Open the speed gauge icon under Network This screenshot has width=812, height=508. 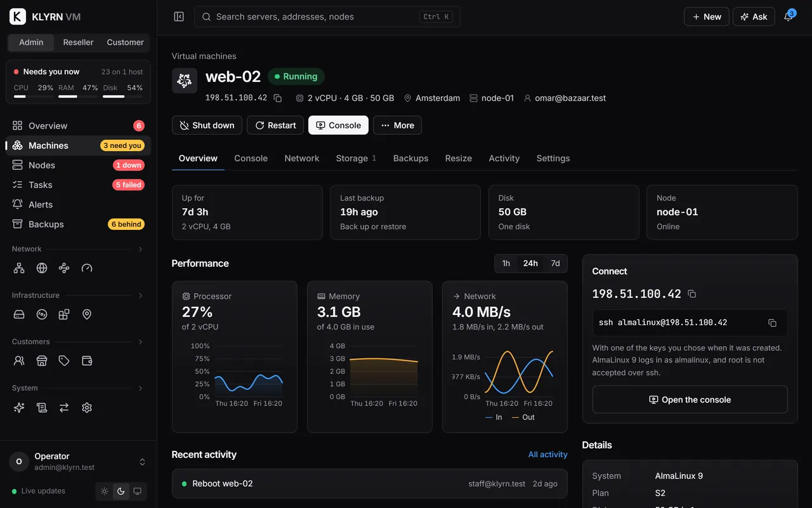(x=87, y=268)
